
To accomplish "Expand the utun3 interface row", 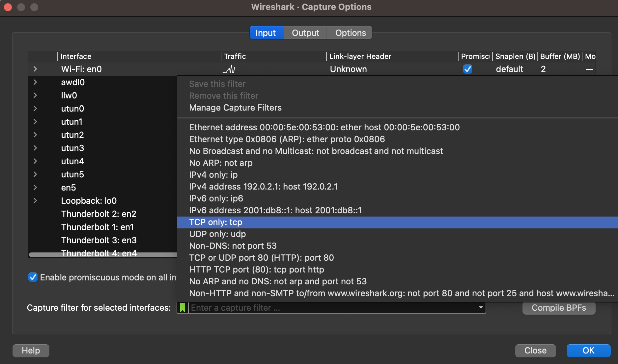I will tap(35, 148).
